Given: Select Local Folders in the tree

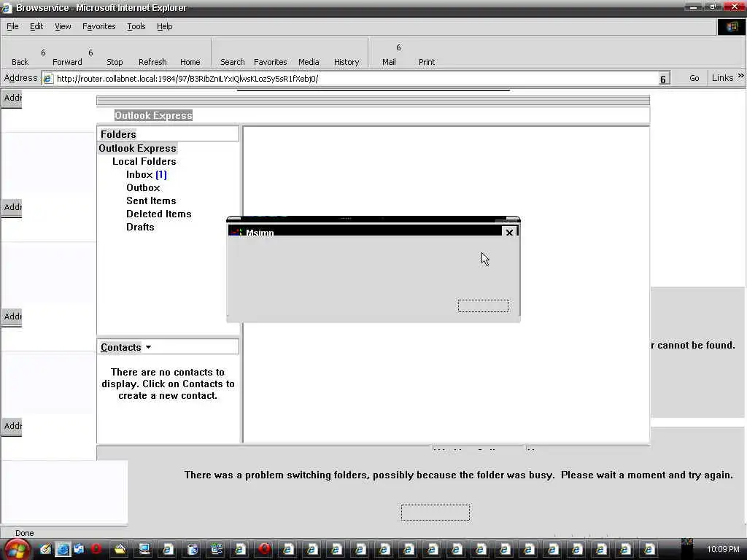Looking at the screenshot, I should click(x=144, y=161).
